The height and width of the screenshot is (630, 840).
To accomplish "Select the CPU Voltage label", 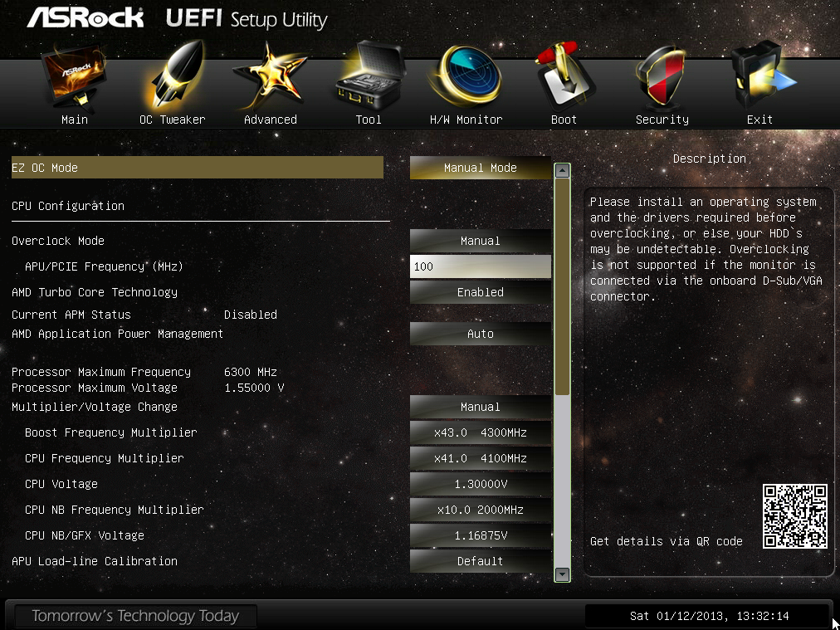I will coord(61,484).
